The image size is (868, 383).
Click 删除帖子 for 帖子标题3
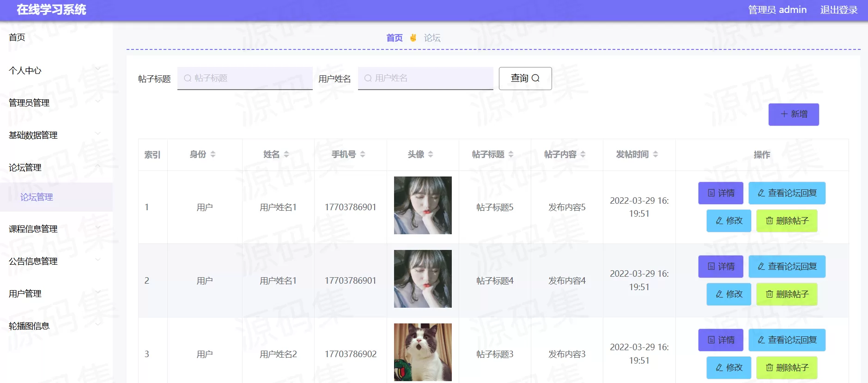[x=787, y=368]
